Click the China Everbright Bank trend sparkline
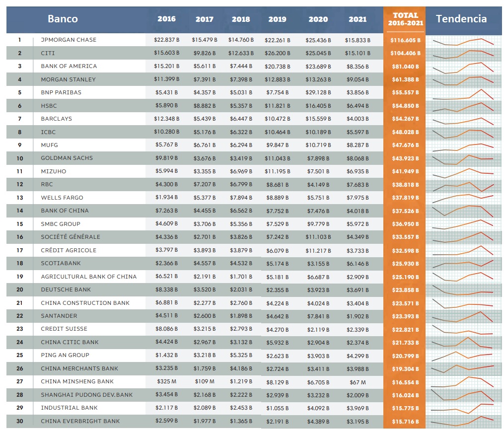 click(x=463, y=421)
